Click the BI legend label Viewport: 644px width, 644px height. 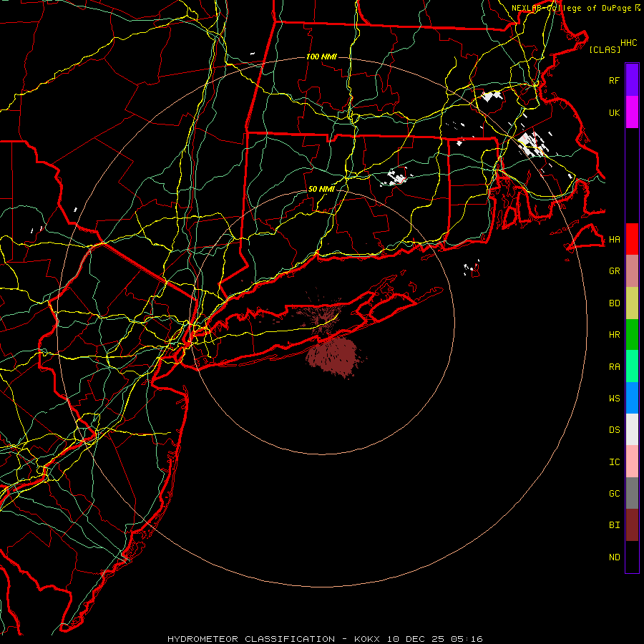614,525
